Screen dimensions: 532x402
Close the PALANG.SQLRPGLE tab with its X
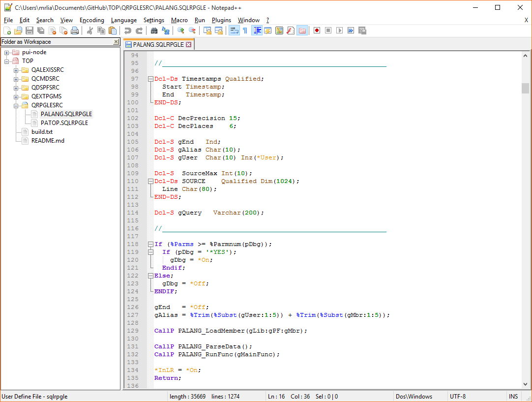click(188, 44)
